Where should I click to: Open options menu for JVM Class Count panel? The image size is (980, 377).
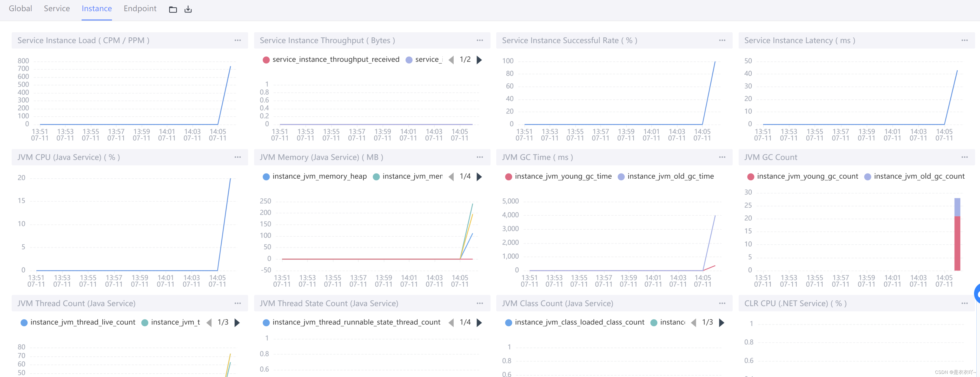[722, 303]
